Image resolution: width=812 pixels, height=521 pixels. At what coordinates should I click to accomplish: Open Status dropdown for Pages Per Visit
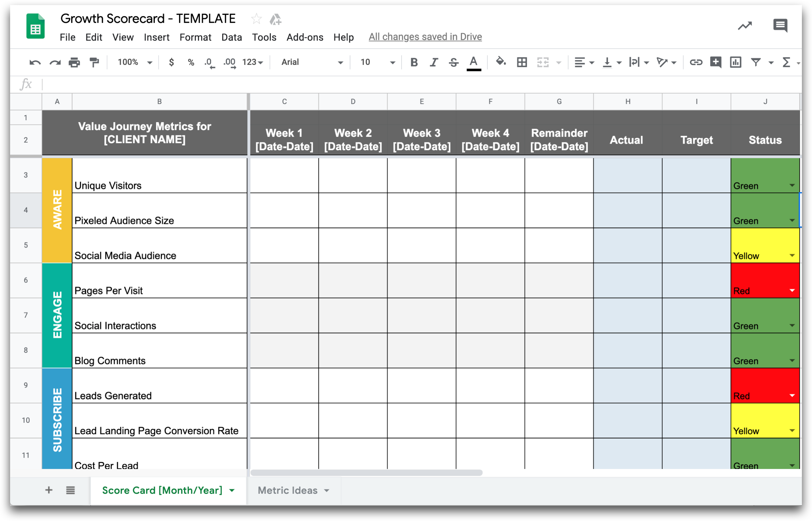792,291
